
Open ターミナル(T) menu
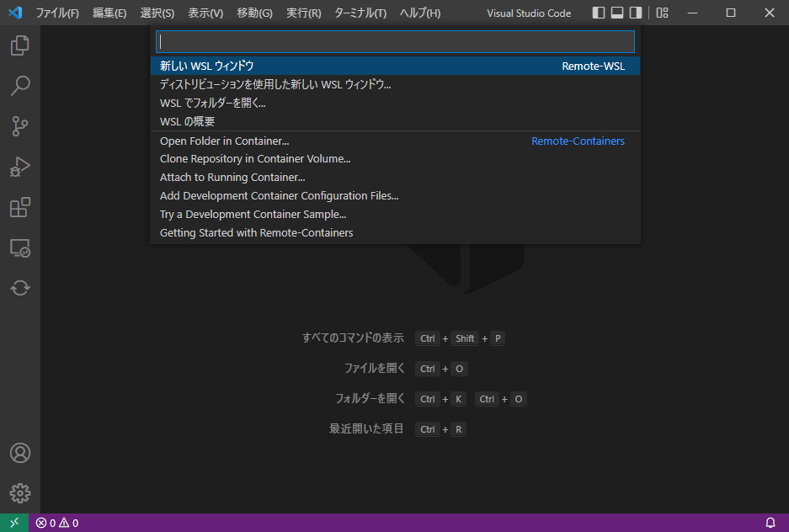360,13
